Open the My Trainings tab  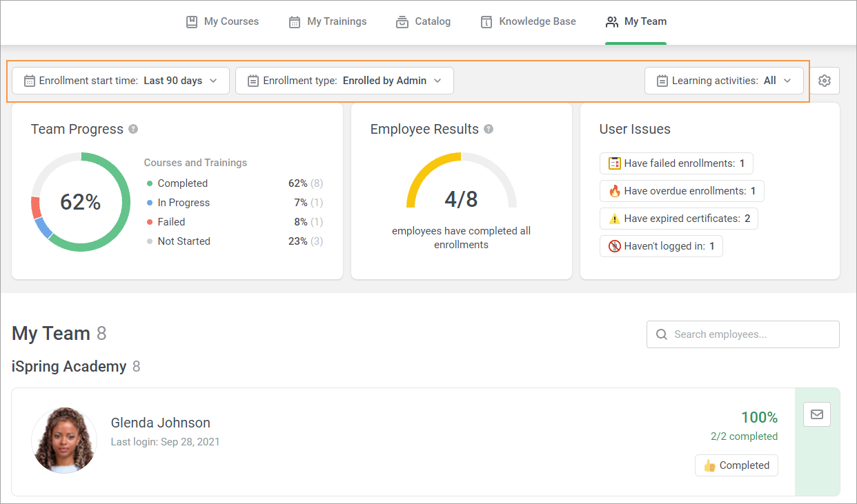click(328, 21)
